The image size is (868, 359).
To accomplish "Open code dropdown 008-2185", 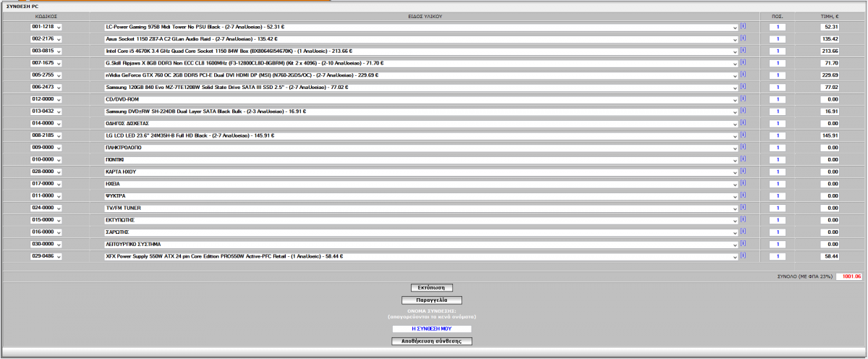I will pos(46,135).
